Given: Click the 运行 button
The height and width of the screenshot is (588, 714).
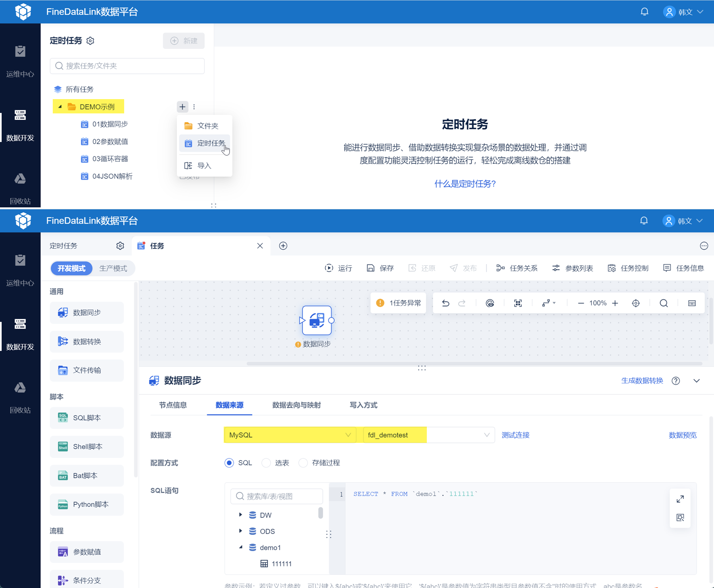Looking at the screenshot, I should pyautogui.click(x=339, y=268).
